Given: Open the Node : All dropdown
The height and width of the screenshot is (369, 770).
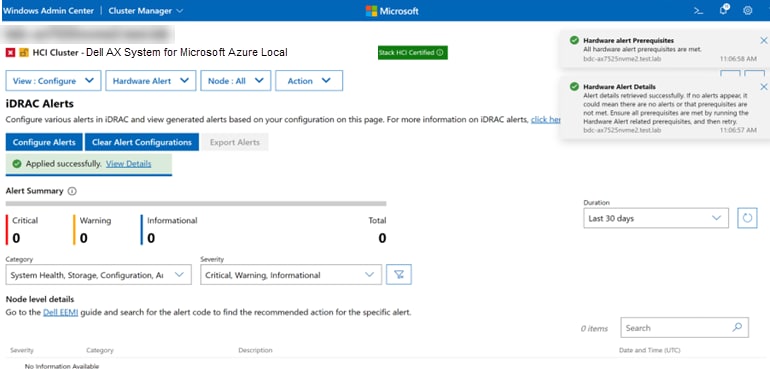Looking at the screenshot, I should [x=236, y=81].
